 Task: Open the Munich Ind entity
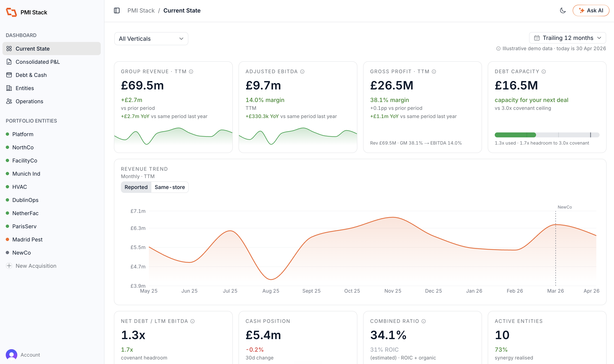(51, 174)
